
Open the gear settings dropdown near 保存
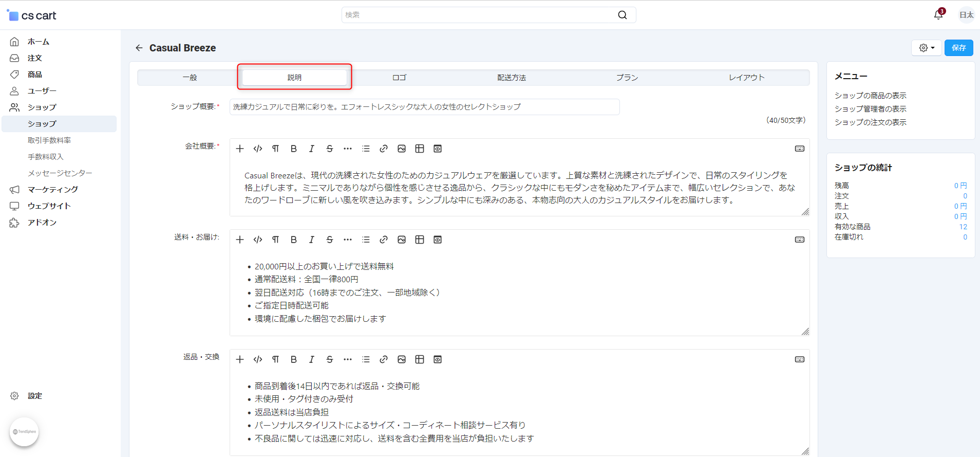tap(926, 48)
